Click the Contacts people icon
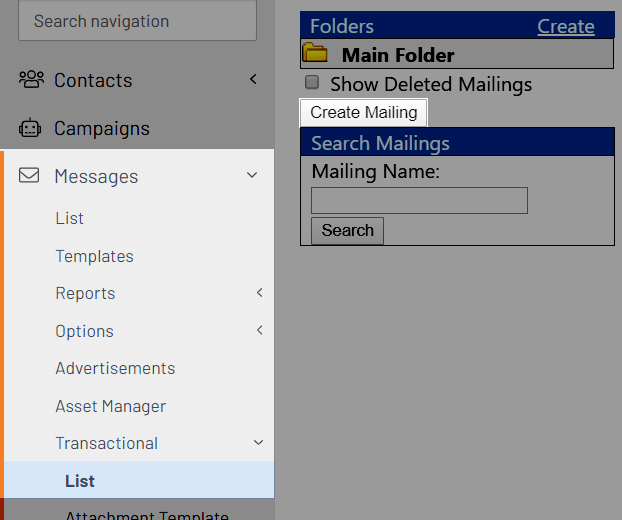 click(x=31, y=79)
